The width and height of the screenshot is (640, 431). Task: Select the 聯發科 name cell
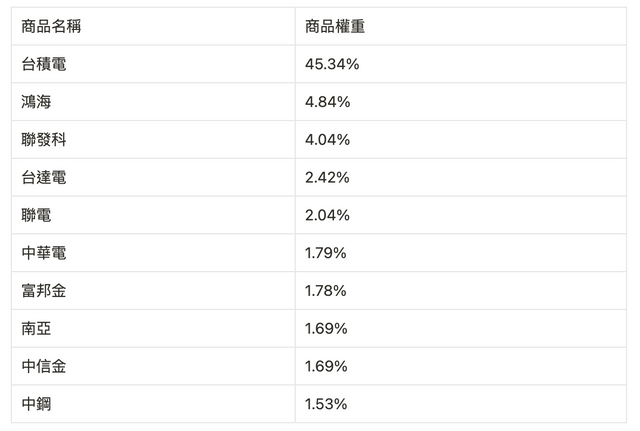pyautogui.click(x=44, y=140)
